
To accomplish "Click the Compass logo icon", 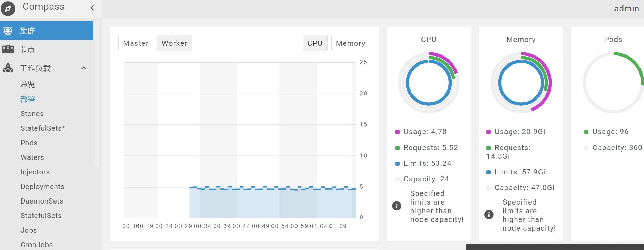I will tap(8, 8).
